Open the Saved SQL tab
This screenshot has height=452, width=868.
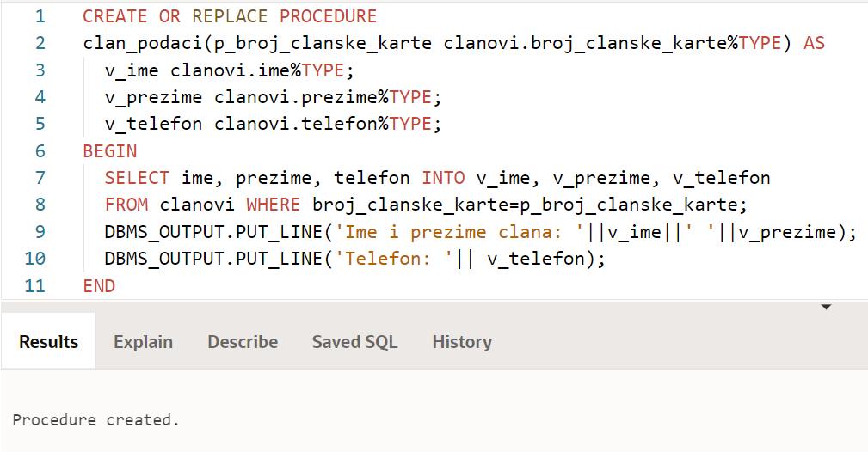(354, 342)
